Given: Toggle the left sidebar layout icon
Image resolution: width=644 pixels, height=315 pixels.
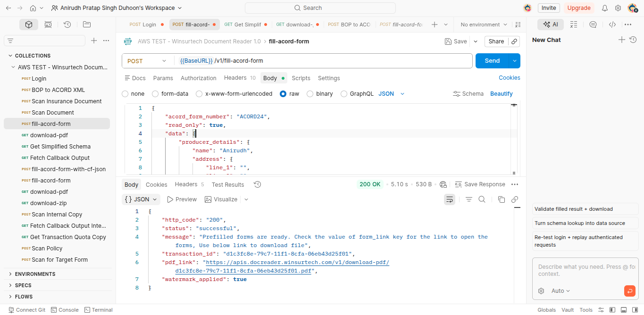Looking at the screenshot, I should click(x=612, y=310).
